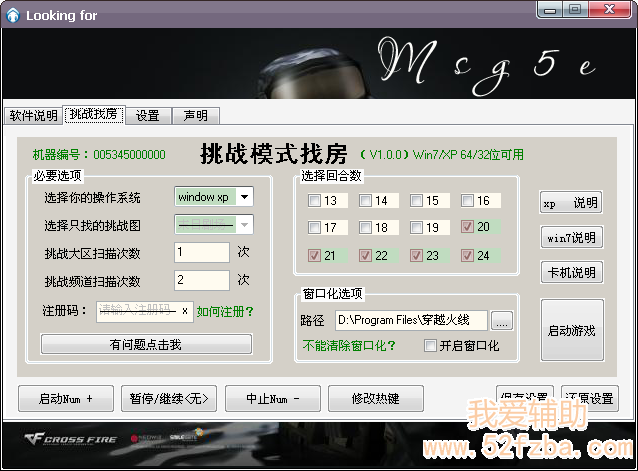Click the 修改热键 button
The width and height of the screenshot is (638, 471).
pos(376,399)
